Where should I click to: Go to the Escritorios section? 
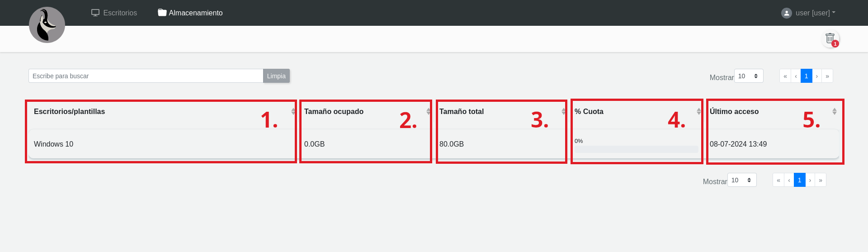click(114, 13)
